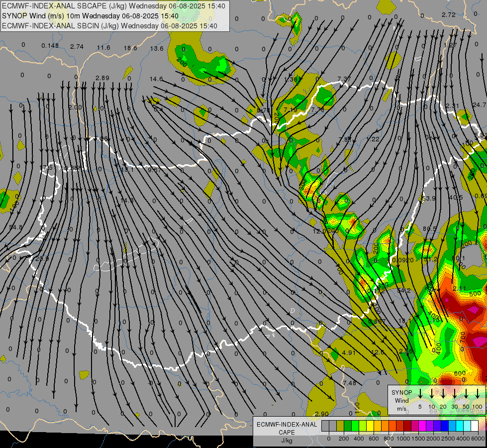Click the map value 54.2
Screen dimensions: 487x448
(x=404, y=290)
